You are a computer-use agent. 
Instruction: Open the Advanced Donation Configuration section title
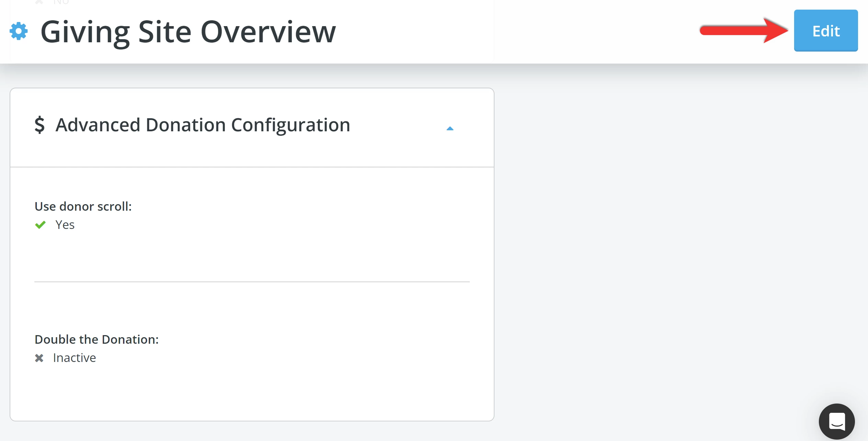pos(202,125)
